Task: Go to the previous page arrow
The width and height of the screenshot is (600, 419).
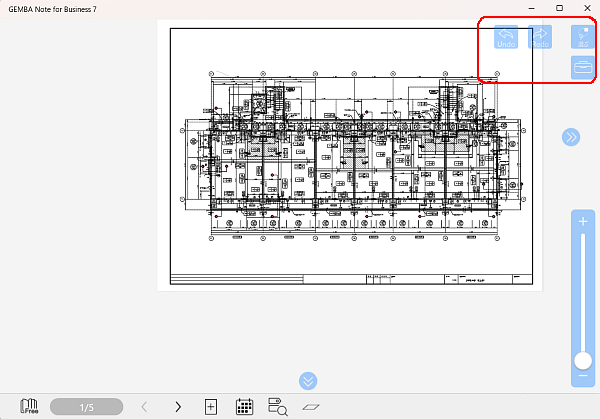Action: [144, 407]
